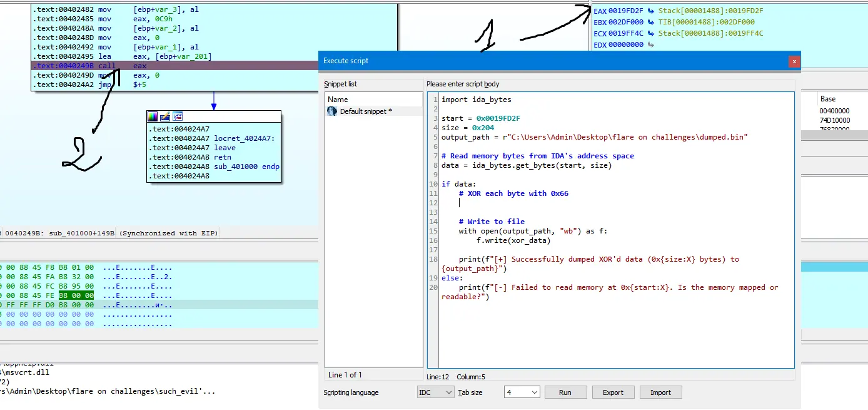
Task: Click the 'f.write(xor_data)' line
Action: [513, 240]
